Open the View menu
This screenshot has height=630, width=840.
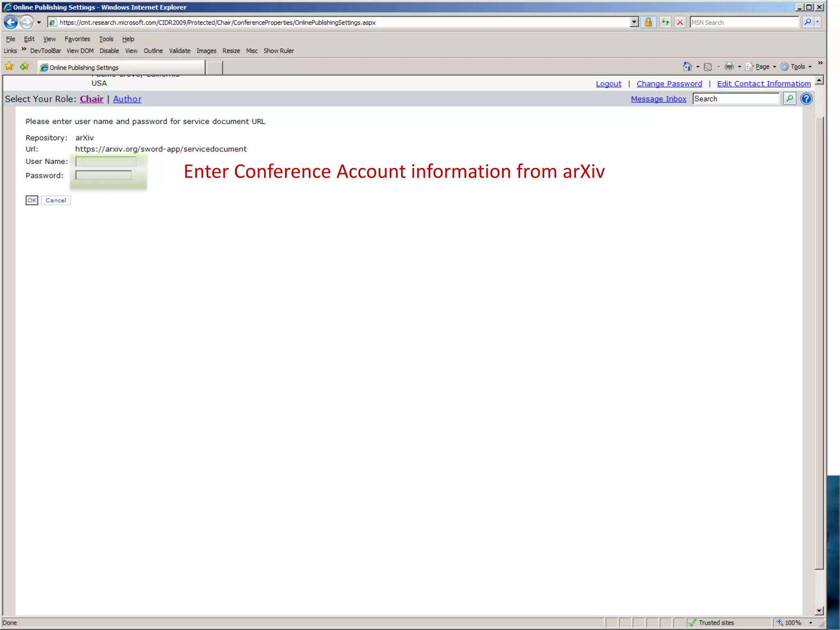pos(50,39)
